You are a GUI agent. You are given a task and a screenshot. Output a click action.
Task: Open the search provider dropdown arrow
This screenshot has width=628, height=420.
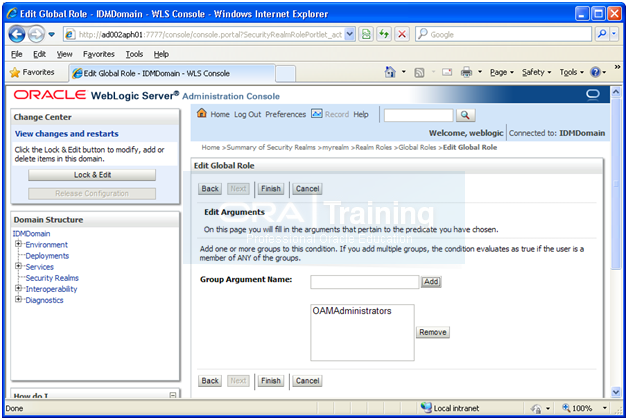click(614, 34)
